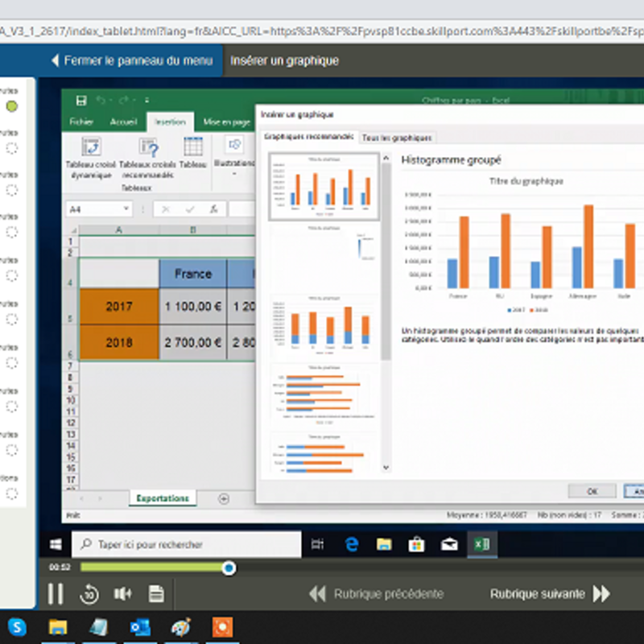644x644 pixels.
Task: Open Skype from the Windows taskbar
Action: click(17, 628)
